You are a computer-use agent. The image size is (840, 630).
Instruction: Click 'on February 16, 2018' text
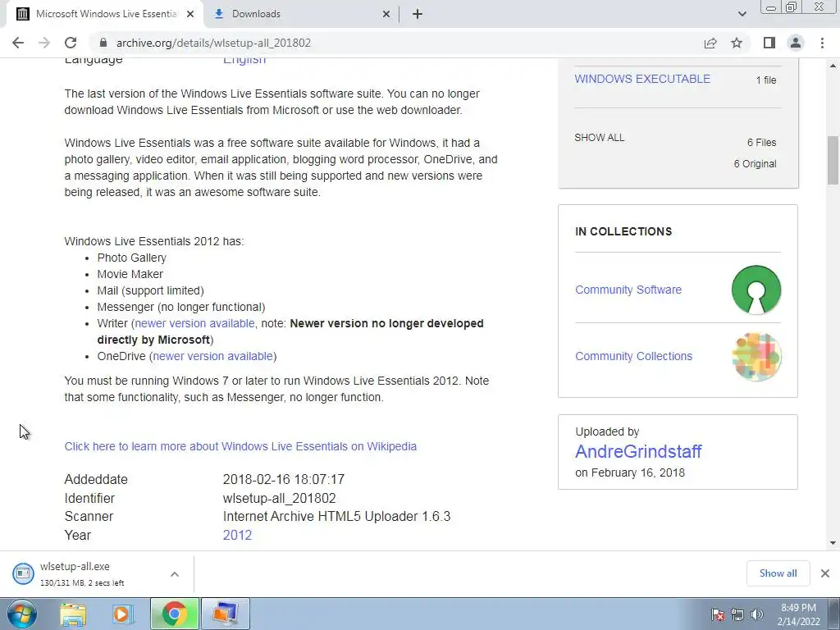(x=630, y=472)
